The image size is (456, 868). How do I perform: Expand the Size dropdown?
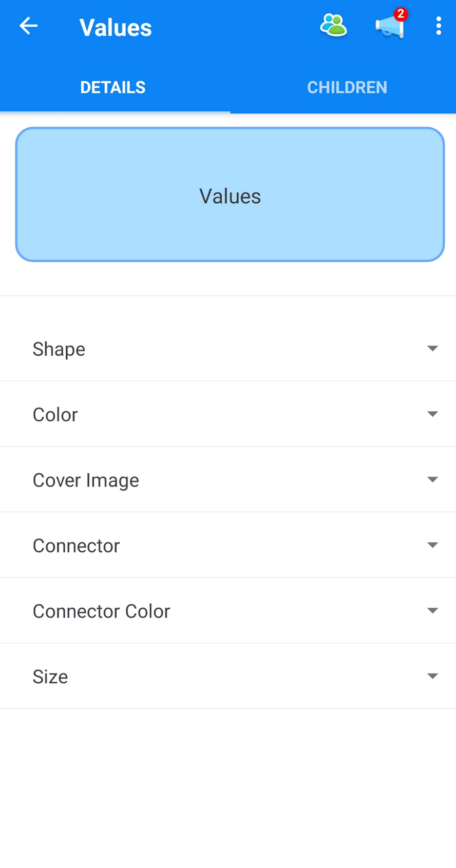click(228, 676)
